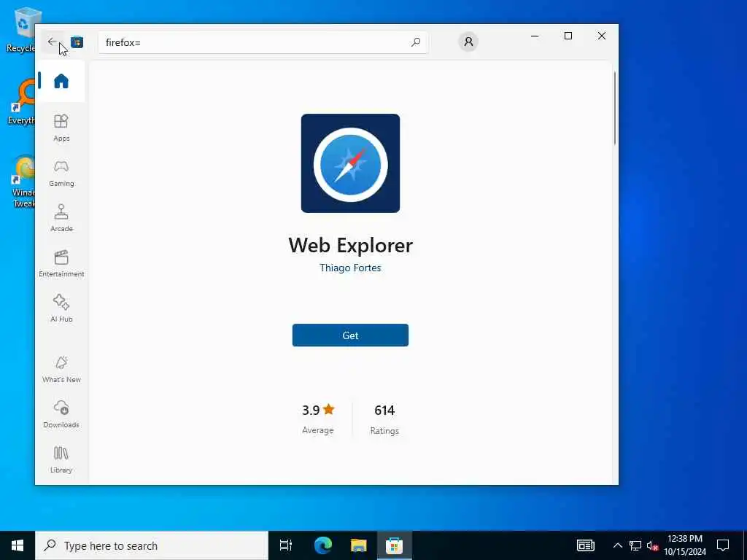Open the News and interests taskbar icon
The image size is (747, 560).
(586, 545)
